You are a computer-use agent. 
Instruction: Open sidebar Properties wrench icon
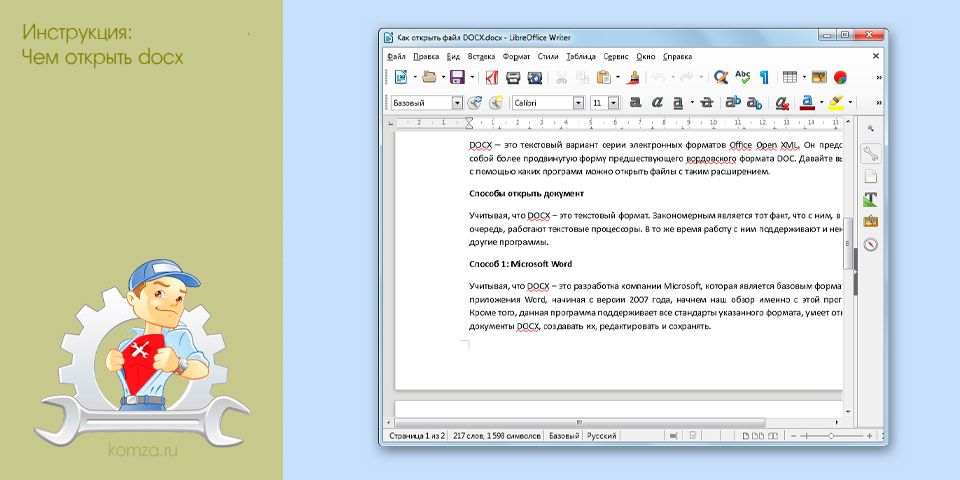pos(870,154)
